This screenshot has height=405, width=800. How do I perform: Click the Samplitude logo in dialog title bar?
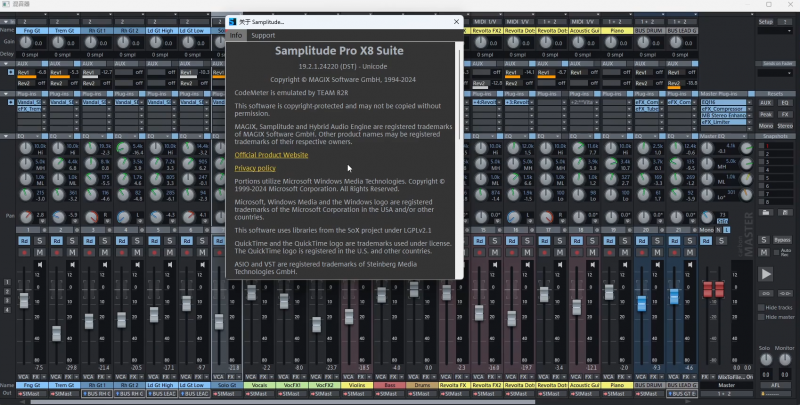pyautogui.click(x=233, y=22)
